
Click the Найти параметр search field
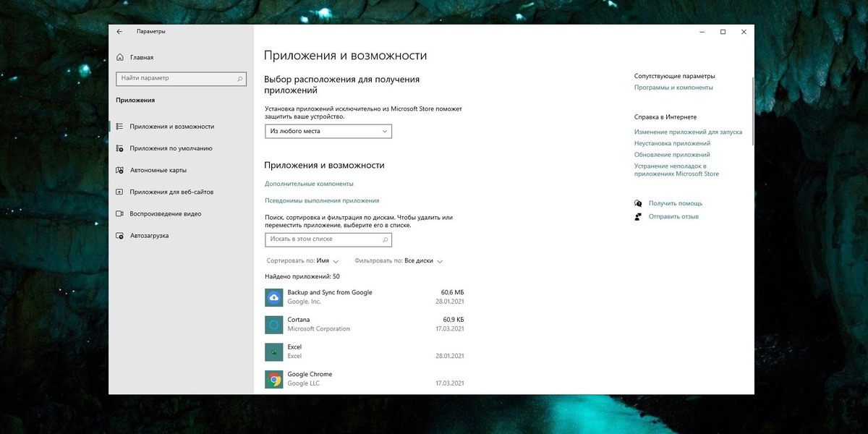click(181, 78)
